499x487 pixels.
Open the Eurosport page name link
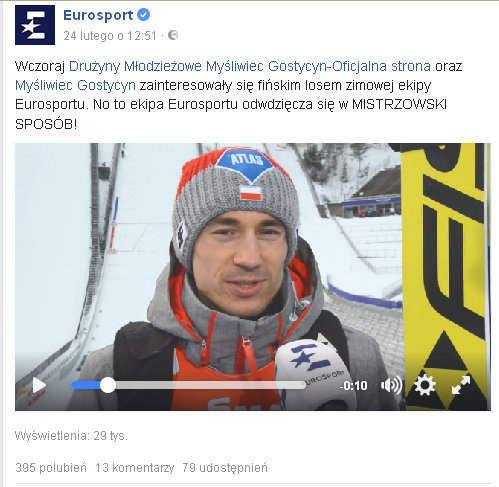pos(98,15)
